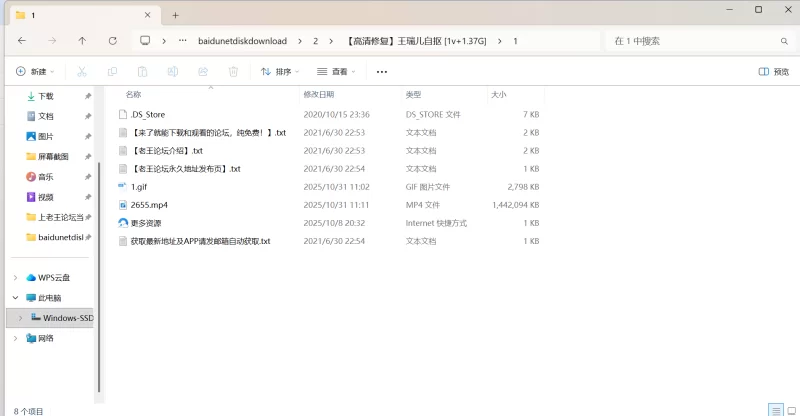The image size is (800, 416).
Task: Copy using the toolbar copy icon
Action: (x=112, y=71)
